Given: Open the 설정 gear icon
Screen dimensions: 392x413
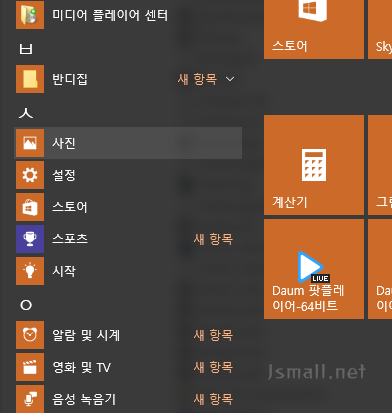Looking at the screenshot, I should click(x=30, y=175).
